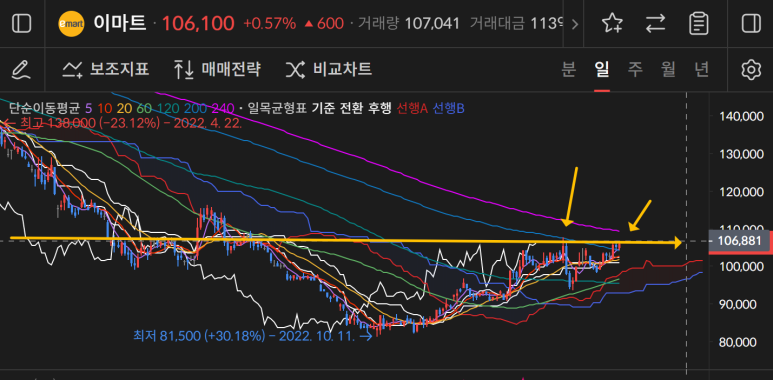Select the 60-day moving average label
The height and width of the screenshot is (380, 773).
click(x=144, y=107)
